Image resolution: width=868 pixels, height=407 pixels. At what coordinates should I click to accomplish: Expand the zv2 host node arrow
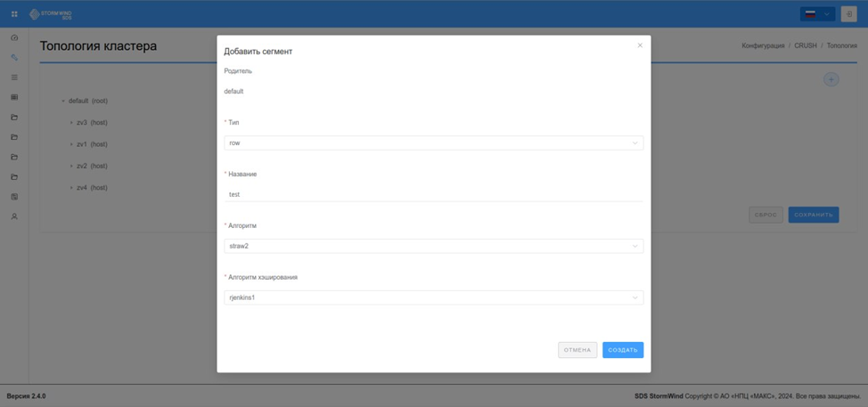[x=71, y=166]
